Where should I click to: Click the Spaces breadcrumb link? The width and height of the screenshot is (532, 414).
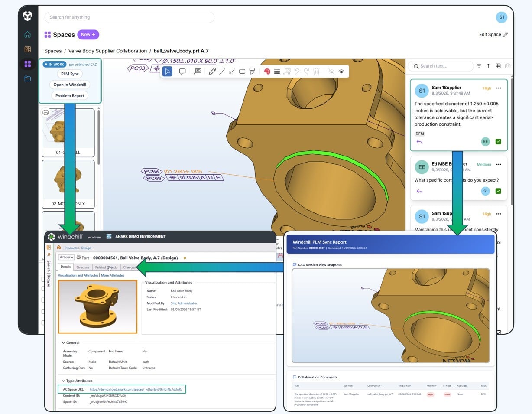click(x=53, y=51)
